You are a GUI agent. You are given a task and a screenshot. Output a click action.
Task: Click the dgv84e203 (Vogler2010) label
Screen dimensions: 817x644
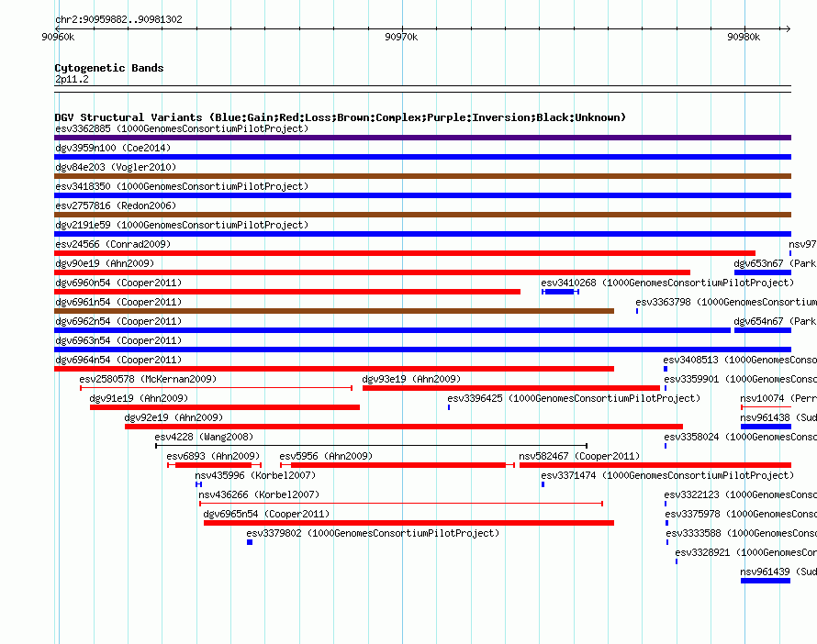point(116,167)
